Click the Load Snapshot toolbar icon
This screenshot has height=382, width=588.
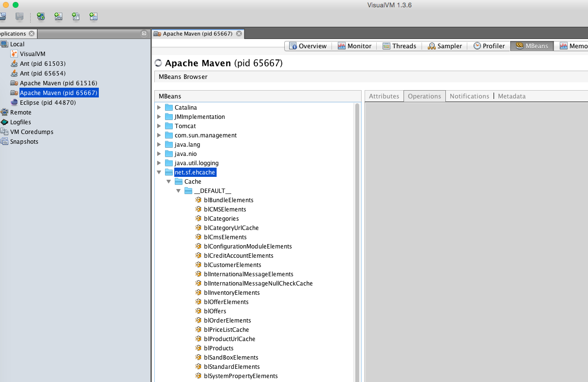point(3,16)
